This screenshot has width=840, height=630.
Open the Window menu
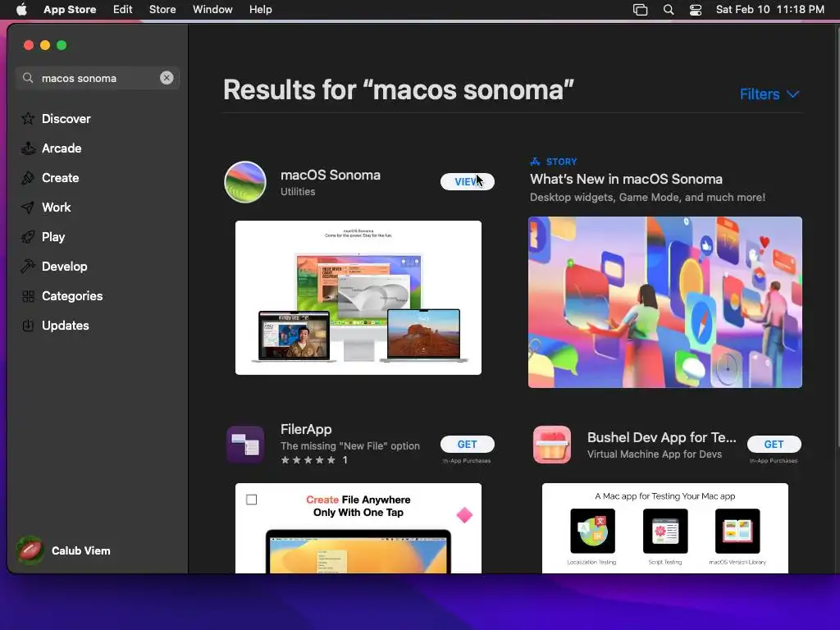point(212,9)
